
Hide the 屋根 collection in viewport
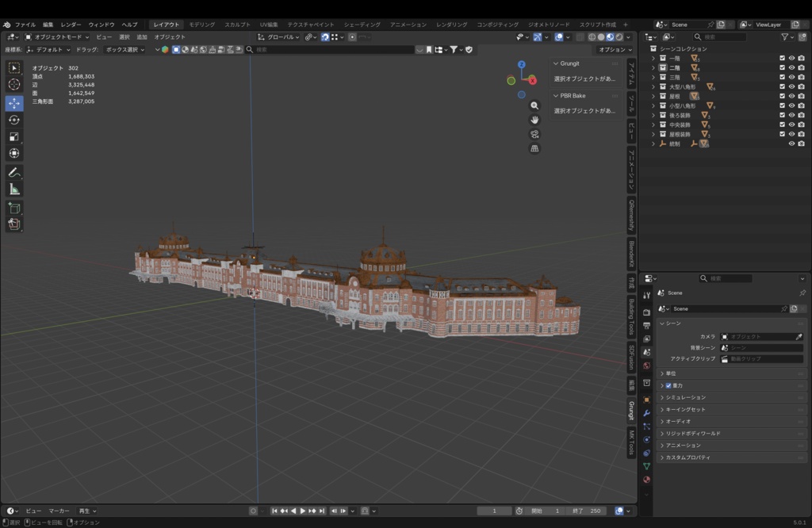[x=791, y=96]
